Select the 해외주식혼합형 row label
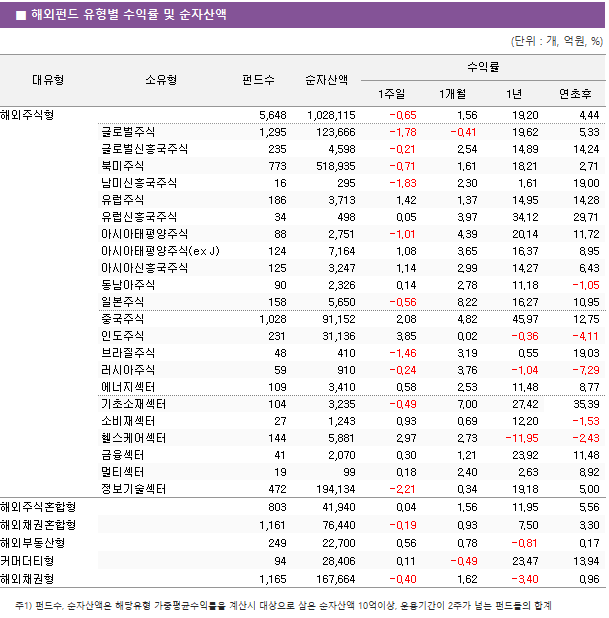609x618 pixels. (x=38, y=507)
